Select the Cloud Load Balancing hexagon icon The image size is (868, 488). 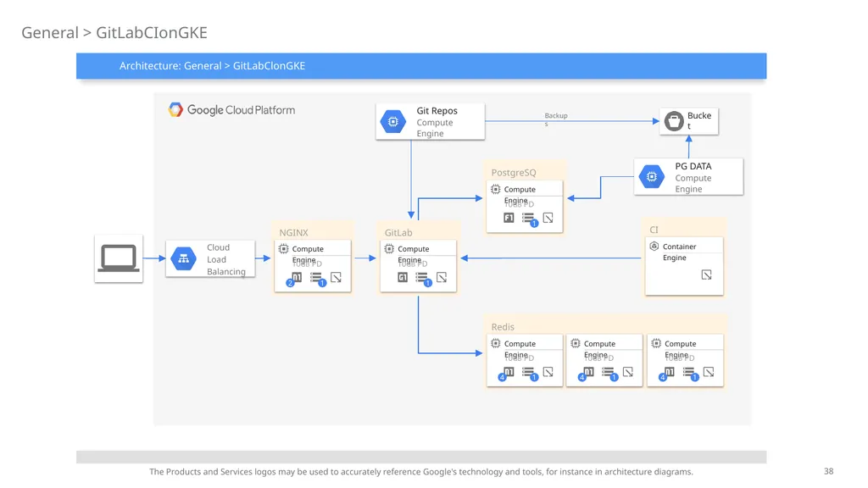[x=184, y=258]
